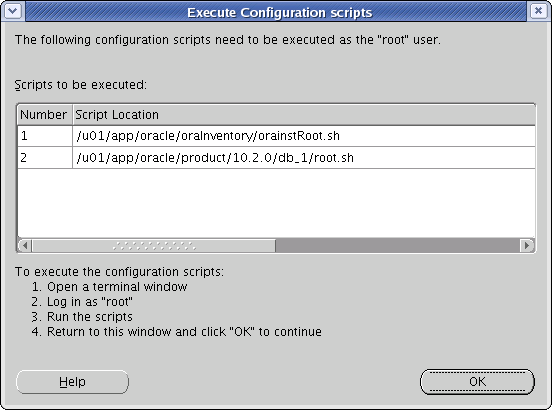Image resolution: width=552 pixels, height=410 pixels.
Task: Select the db_1/root.sh script row
Action: [276, 158]
